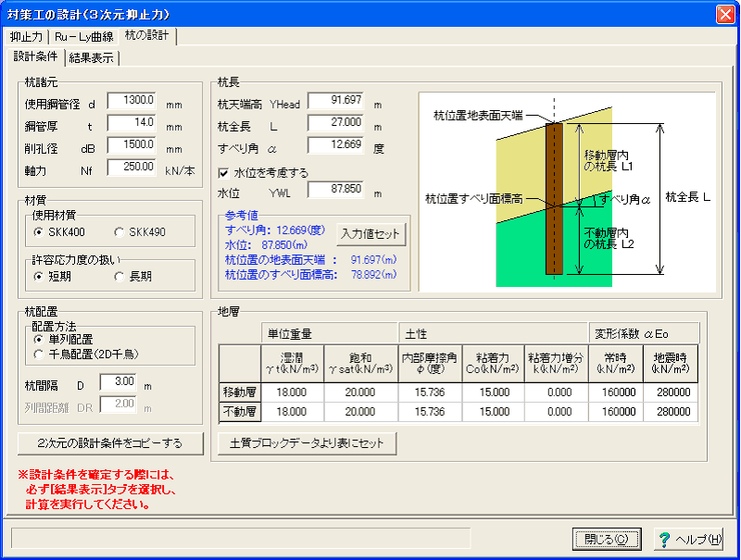Click 移動層 飽和 γsat cell 20.000

click(x=361, y=392)
